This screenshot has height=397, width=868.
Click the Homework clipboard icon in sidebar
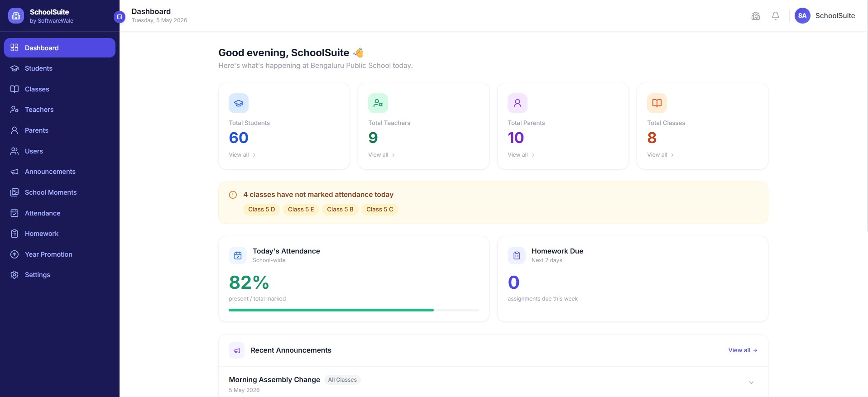pos(14,234)
